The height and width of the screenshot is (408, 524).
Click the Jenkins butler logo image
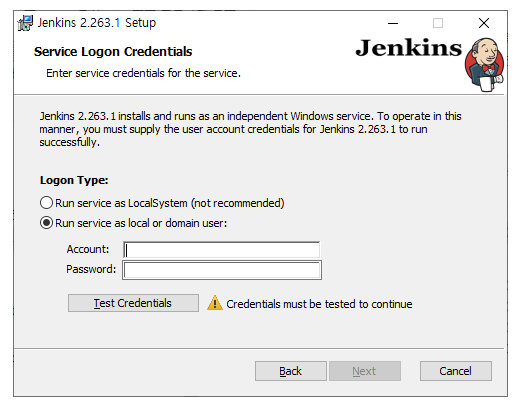pos(484,65)
